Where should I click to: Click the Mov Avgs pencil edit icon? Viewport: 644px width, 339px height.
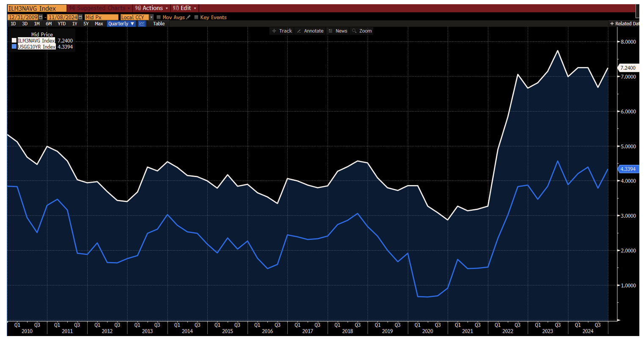click(x=189, y=17)
